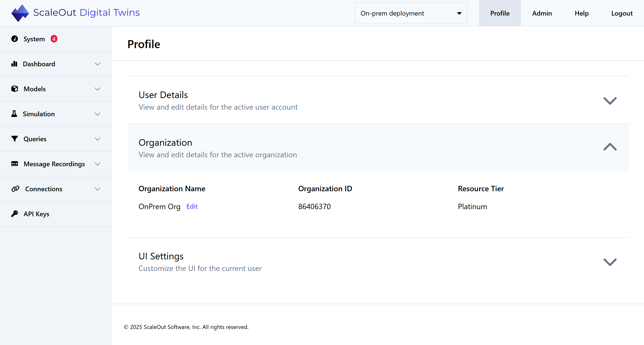644x345 pixels.
Task: Click the Queries funnel icon
Action: click(15, 139)
